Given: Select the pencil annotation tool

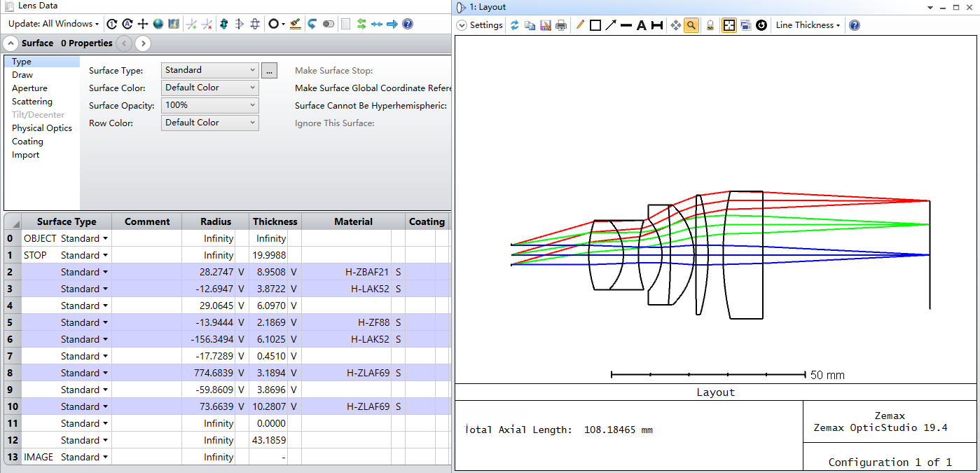Looking at the screenshot, I should tap(579, 25).
